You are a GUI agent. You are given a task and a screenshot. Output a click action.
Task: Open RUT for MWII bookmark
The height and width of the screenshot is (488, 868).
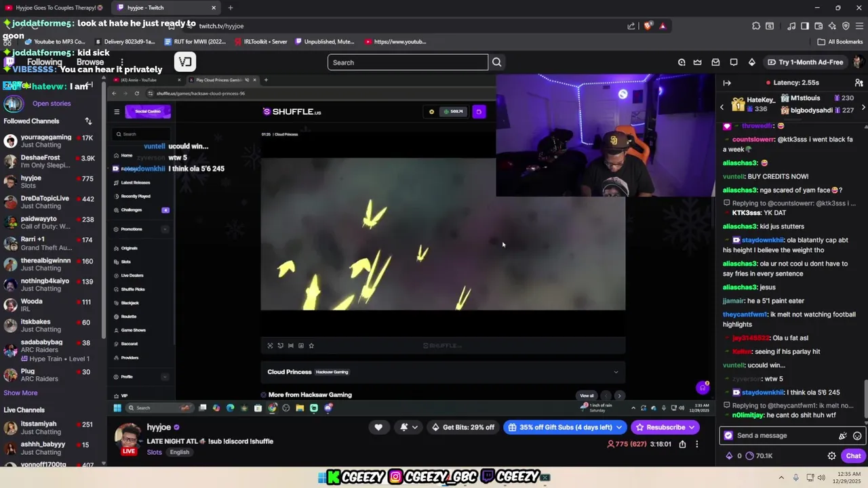click(x=195, y=41)
